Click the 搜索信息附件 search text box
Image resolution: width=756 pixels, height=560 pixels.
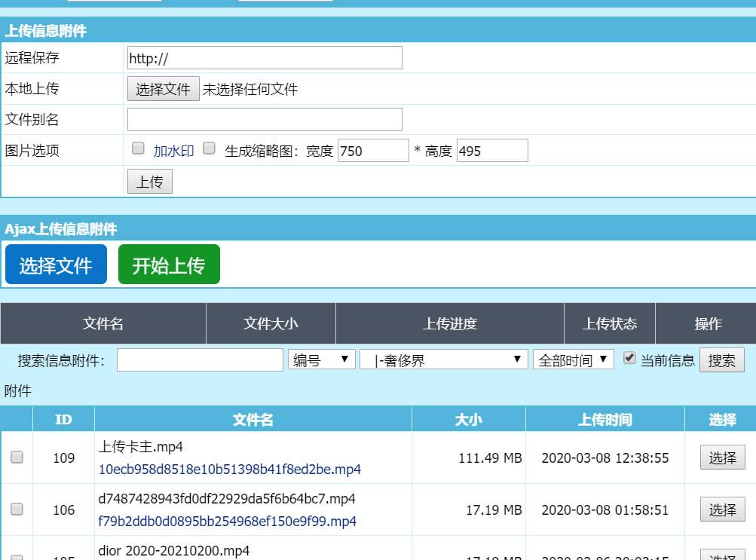pos(200,360)
